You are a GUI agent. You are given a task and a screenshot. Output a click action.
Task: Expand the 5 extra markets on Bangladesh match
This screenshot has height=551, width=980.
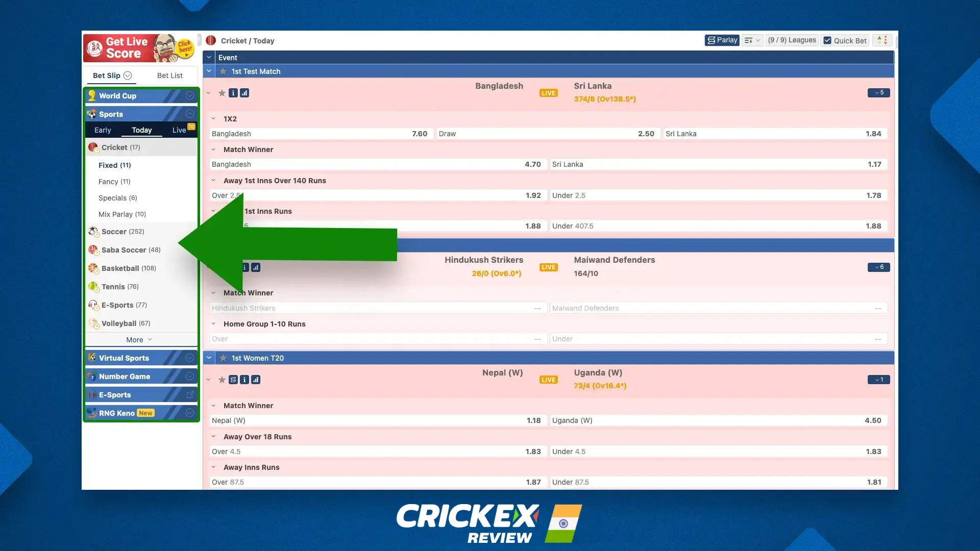click(878, 93)
